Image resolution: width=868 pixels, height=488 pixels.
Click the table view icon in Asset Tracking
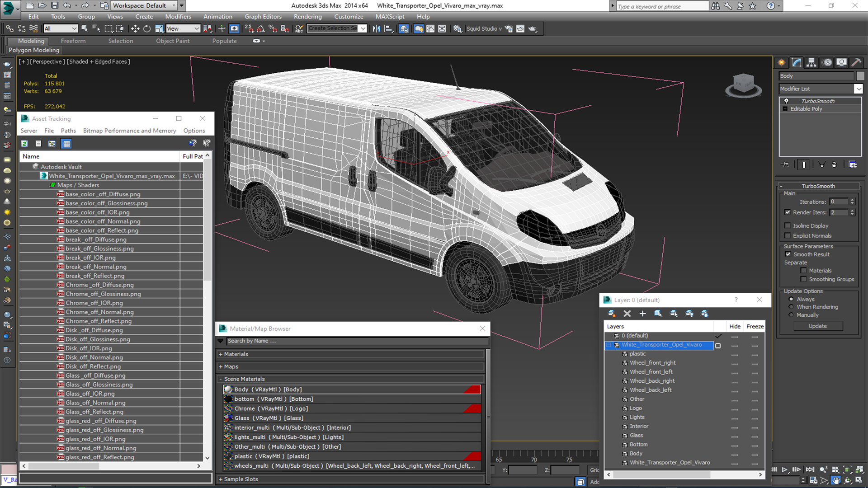(x=66, y=144)
